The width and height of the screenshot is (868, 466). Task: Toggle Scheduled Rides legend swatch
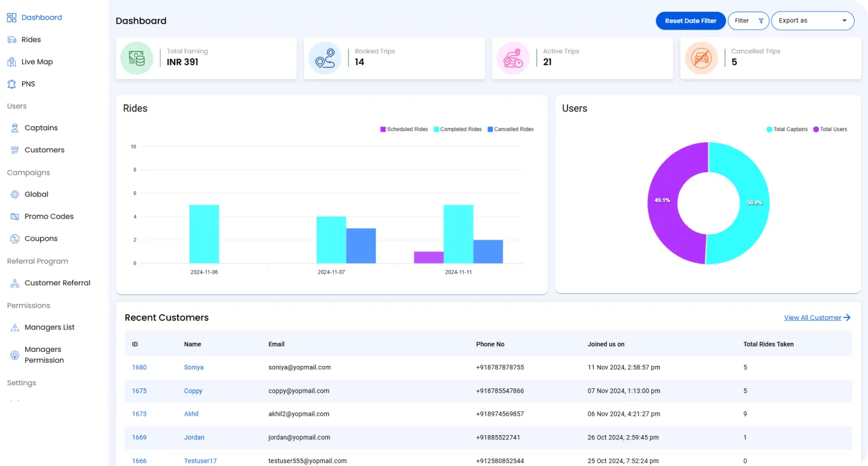click(x=383, y=129)
